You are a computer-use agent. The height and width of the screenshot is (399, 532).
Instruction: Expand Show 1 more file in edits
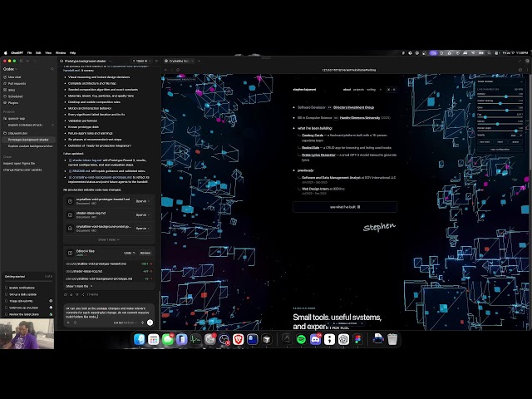[x=79, y=286]
